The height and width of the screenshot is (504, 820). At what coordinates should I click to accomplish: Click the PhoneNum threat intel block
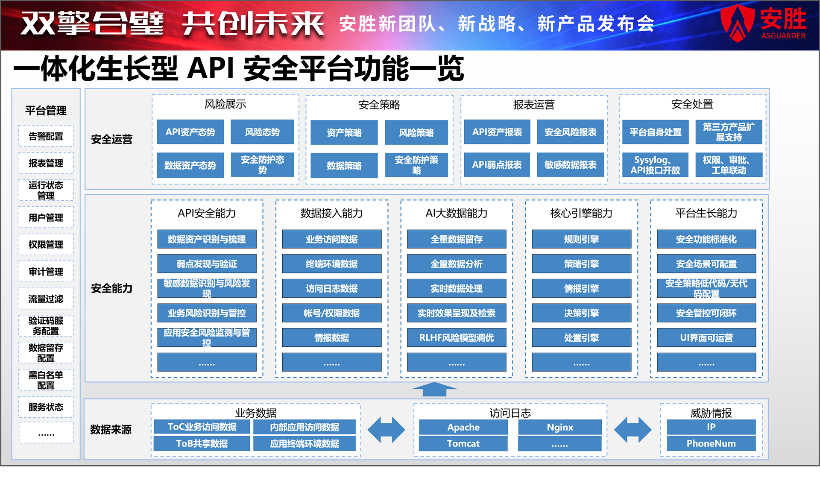(x=711, y=443)
